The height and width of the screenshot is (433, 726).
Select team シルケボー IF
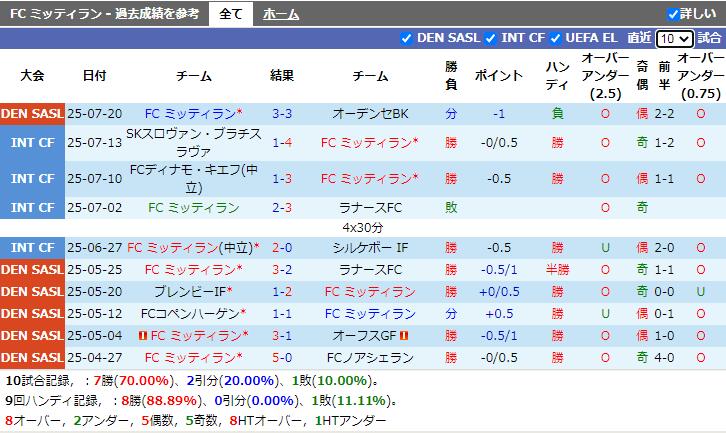point(370,248)
